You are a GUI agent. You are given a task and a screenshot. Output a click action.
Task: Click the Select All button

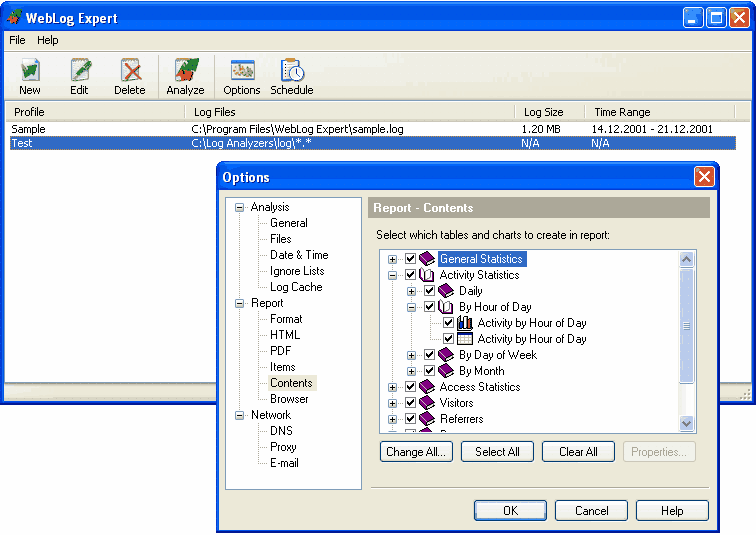click(x=497, y=452)
